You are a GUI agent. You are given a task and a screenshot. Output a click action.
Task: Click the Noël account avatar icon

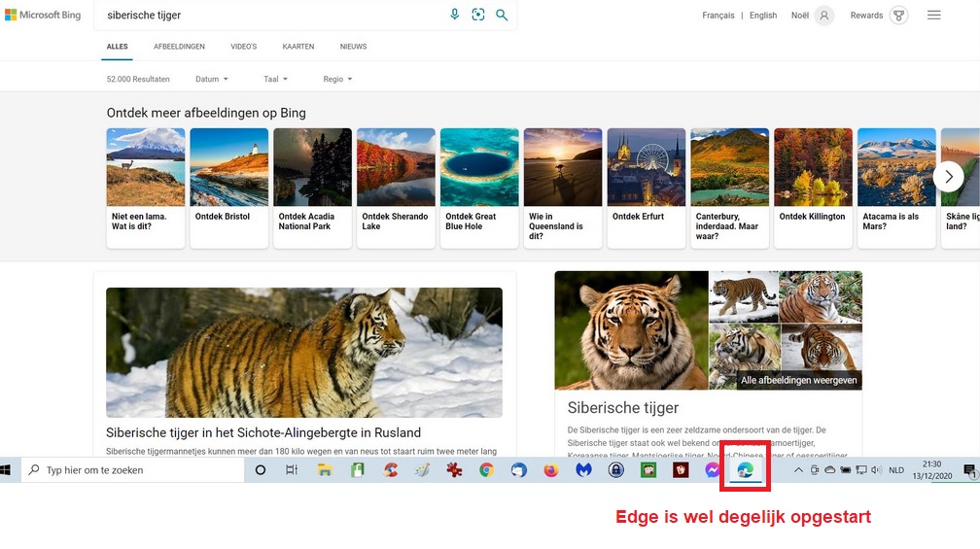(824, 16)
